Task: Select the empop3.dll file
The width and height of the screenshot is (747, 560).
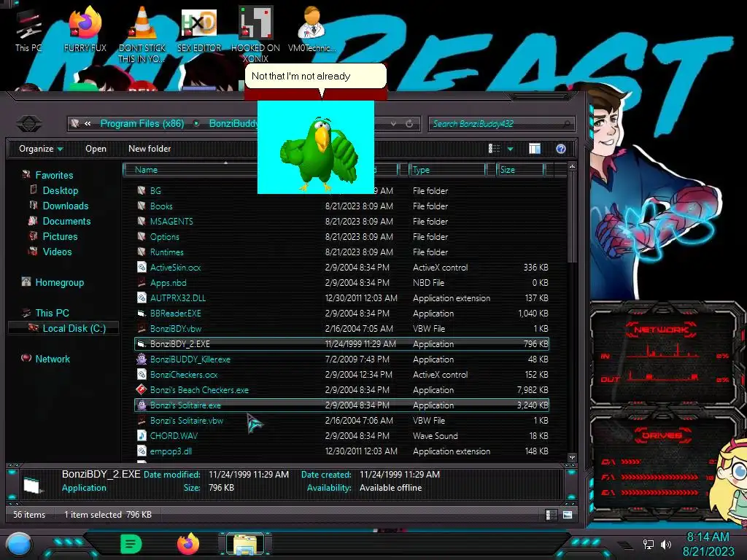Action: (171, 451)
